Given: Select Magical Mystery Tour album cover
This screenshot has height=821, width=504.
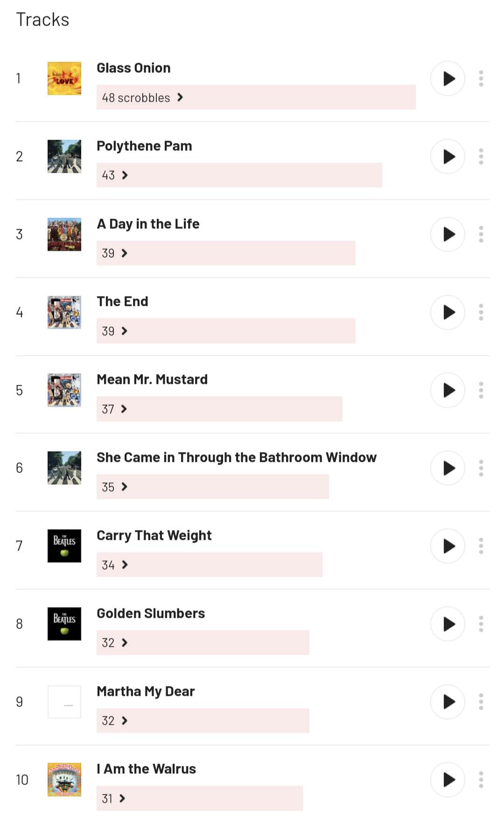Looking at the screenshot, I should (x=64, y=779).
